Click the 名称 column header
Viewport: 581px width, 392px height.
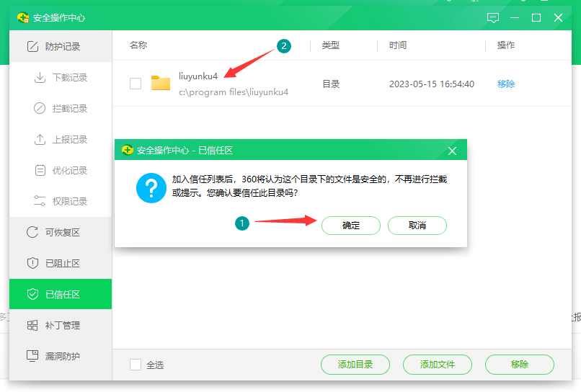[138, 45]
